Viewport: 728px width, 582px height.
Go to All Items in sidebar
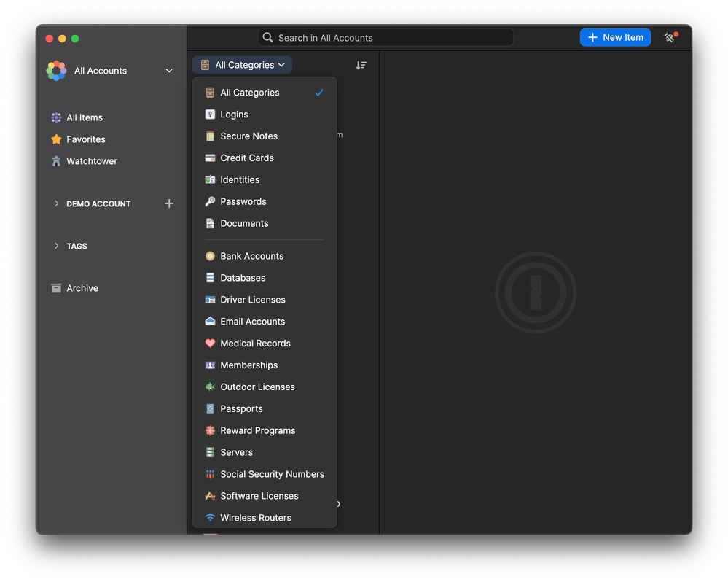(x=84, y=117)
